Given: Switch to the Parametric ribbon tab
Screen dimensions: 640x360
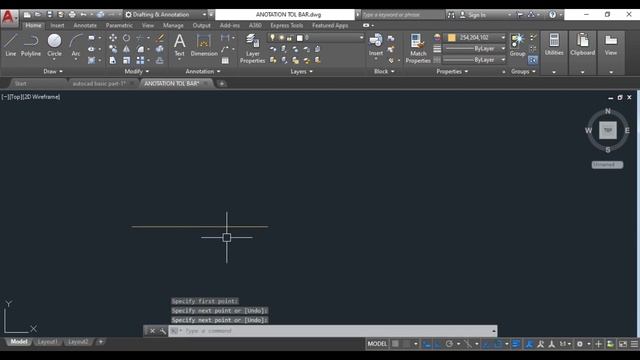Looking at the screenshot, I should click(119, 25).
